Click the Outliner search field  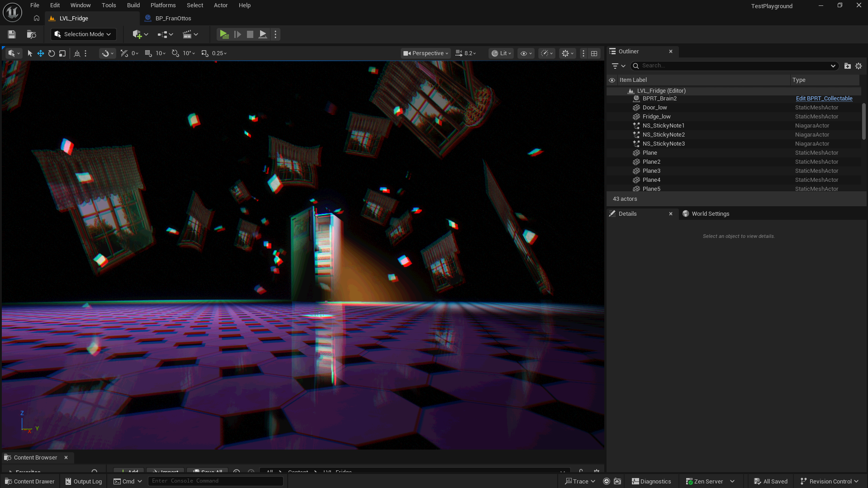pos(734,66)
